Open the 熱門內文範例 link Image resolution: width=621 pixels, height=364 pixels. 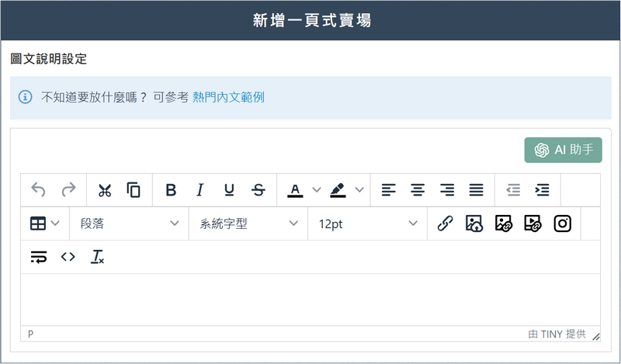coord(228,98)
